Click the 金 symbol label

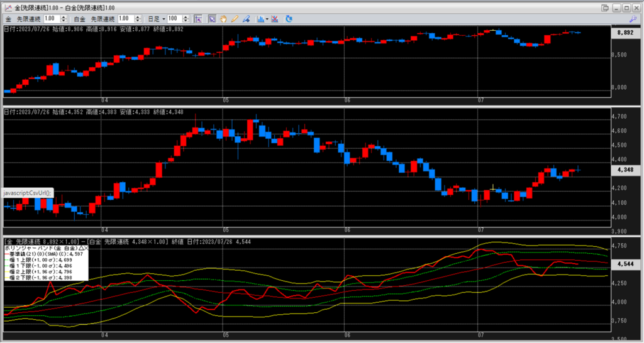(8, 19)
